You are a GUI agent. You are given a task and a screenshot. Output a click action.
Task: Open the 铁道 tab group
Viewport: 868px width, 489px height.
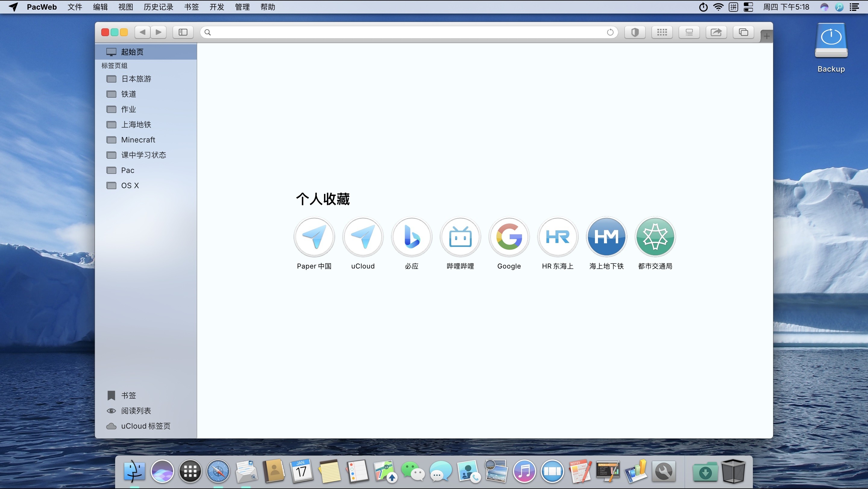pyautogui.click(x=146, y=94)
